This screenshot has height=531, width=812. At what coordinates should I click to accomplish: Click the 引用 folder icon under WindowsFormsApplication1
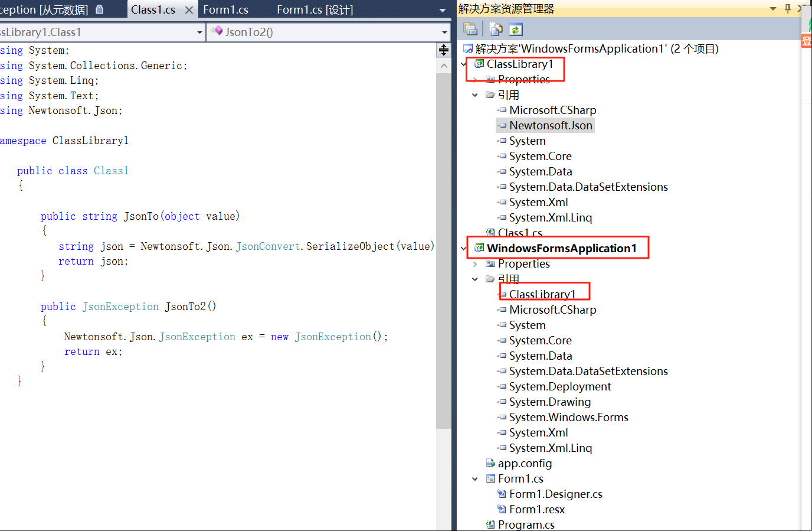point(490,279)
